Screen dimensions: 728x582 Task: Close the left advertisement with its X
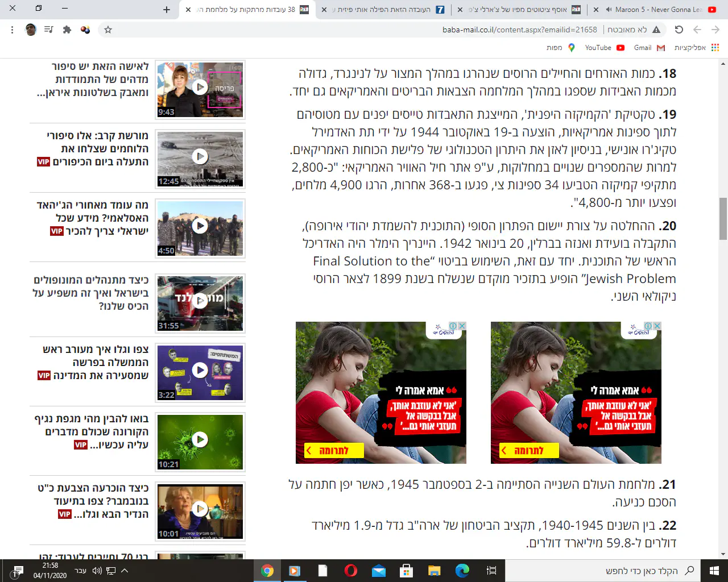[462, 326]
